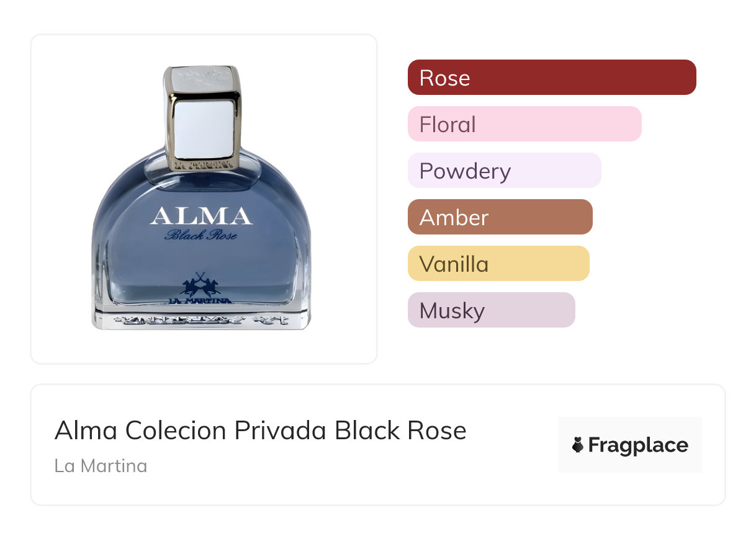Select the dark red Rose accord bar
The height and width of the screenshot is (536, 756).
point(551,78)
